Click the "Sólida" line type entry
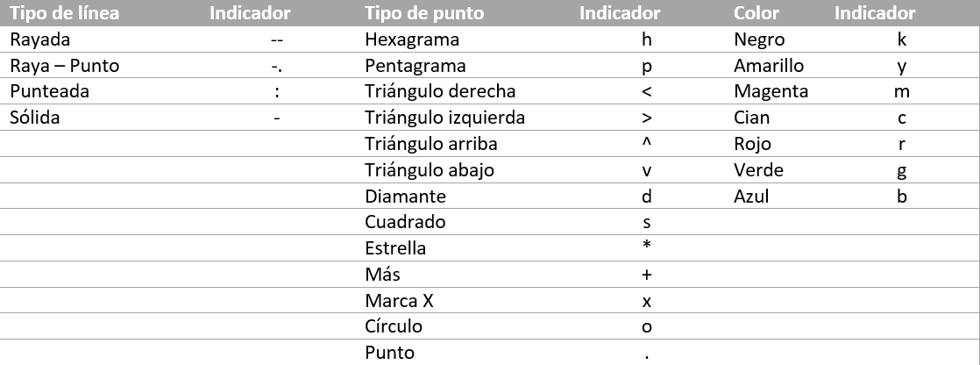The image size is (980, 365). 34,118
